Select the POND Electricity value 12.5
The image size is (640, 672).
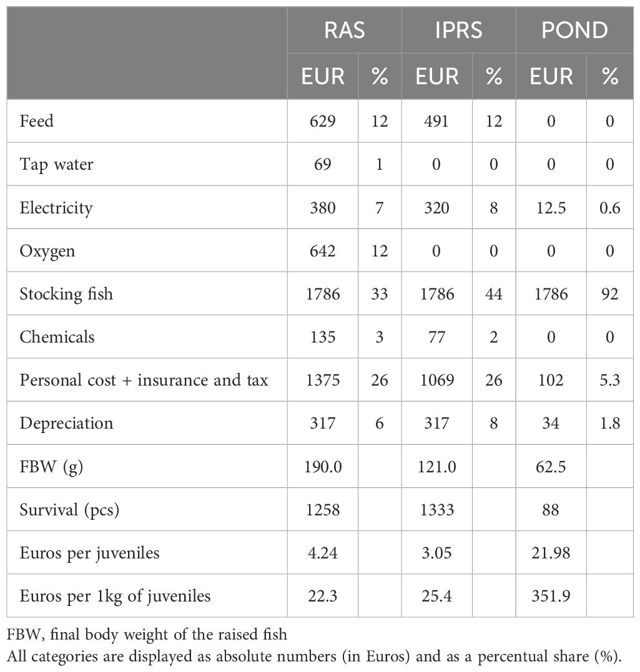[x=551, y=207]
